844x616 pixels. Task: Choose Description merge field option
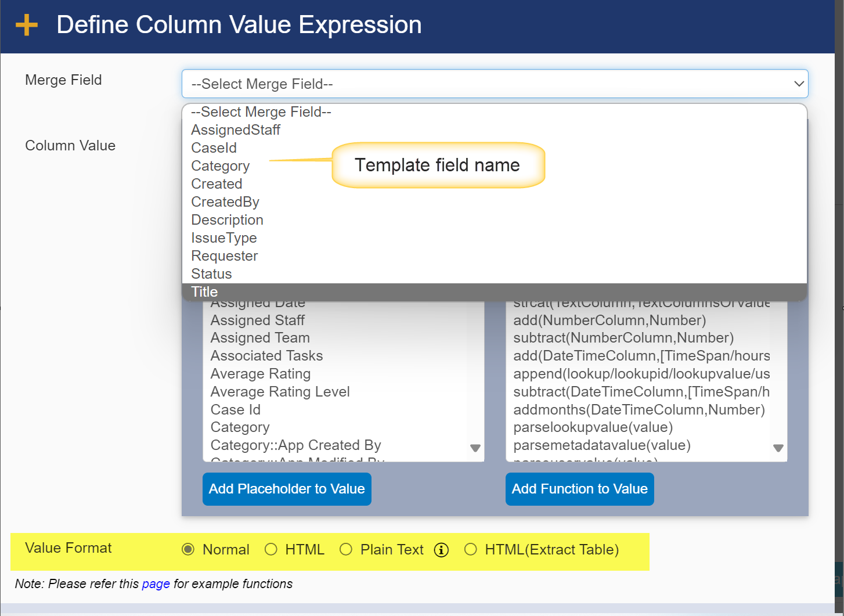click(495, 220)
